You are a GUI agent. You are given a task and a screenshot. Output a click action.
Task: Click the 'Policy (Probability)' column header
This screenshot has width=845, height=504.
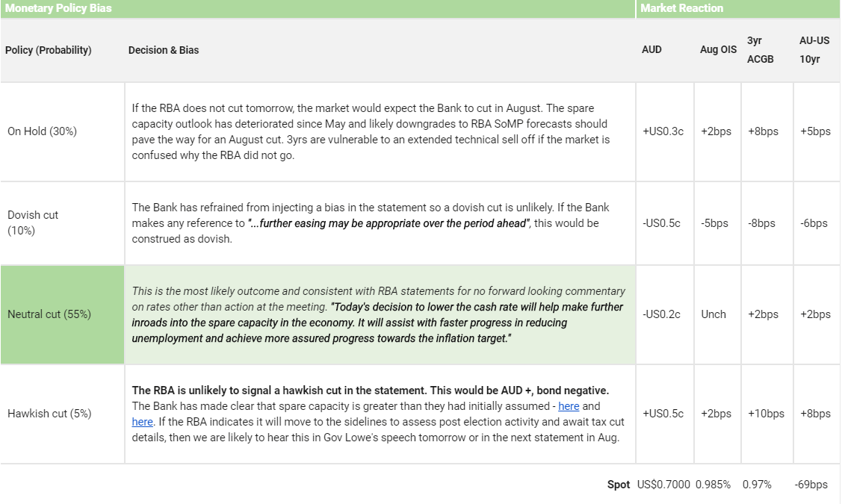[49, 50]
